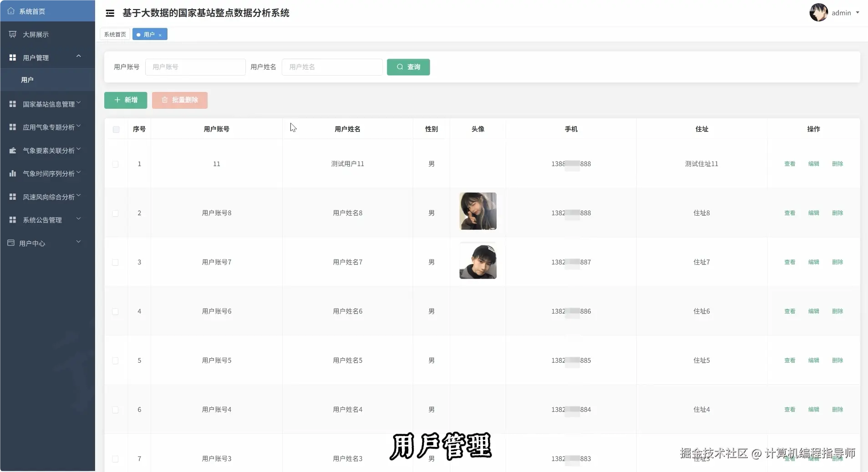Click the 用户账号5 cell
The width and height of the screenshot is (868, 472).
[217, 360]
